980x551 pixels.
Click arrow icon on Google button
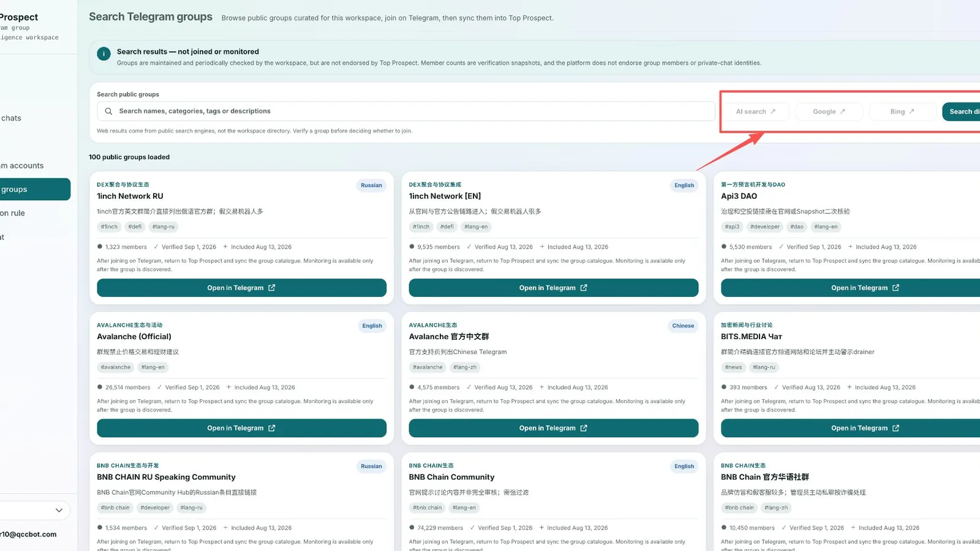tap(843, 111)
